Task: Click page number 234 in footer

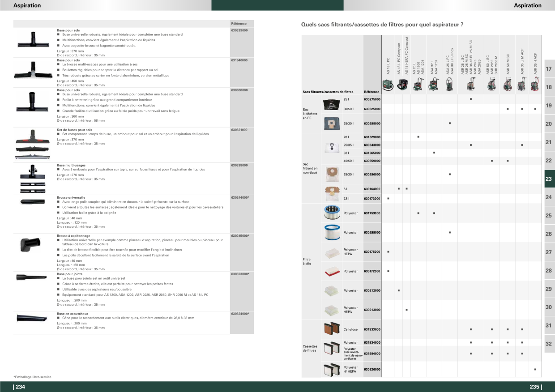Action: (x=21, y=387)
